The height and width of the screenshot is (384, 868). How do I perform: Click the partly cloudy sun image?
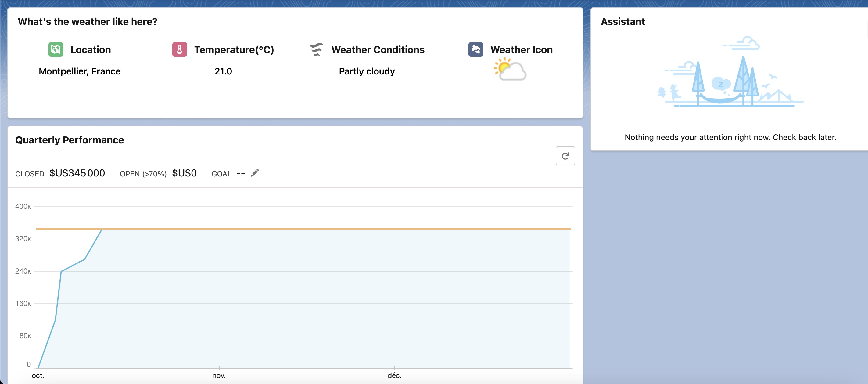pos(510,69)
